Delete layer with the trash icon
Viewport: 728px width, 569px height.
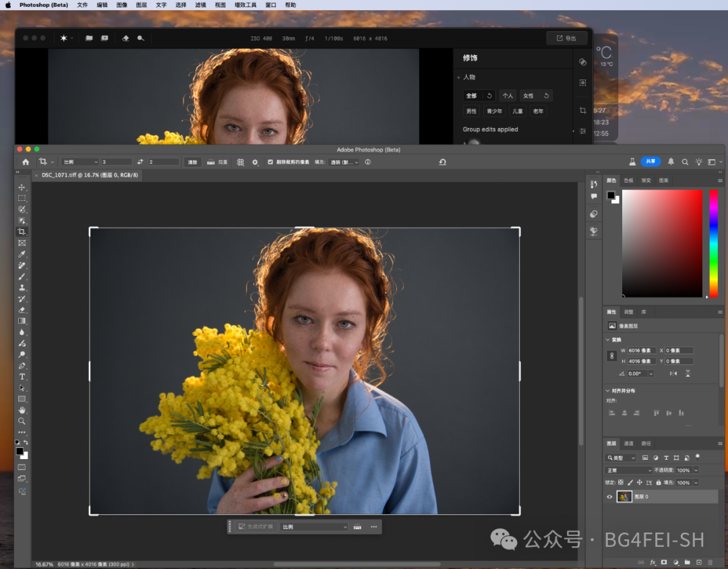pos(710,562)
